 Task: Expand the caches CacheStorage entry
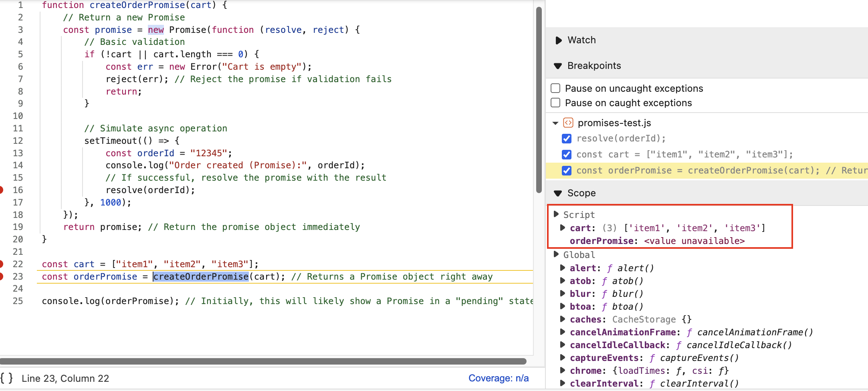pyautogui.click(x=563, y=319)
